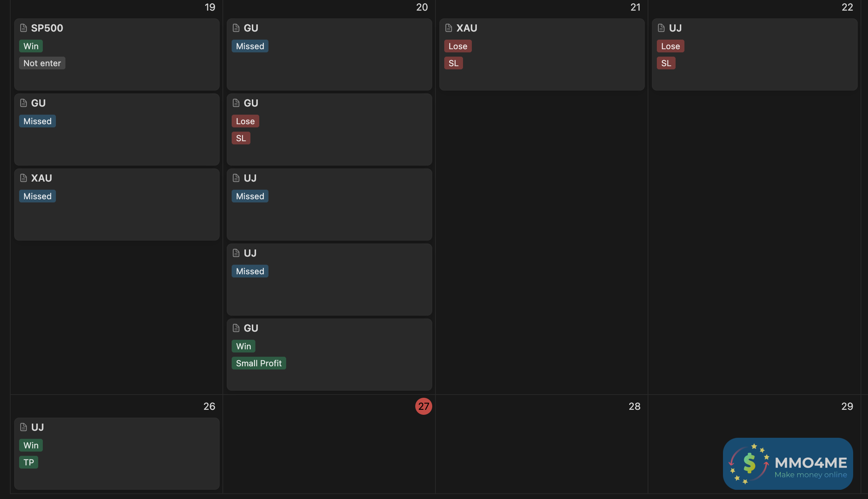Click the date number 20
Viewport: 868px width, 499px height.
[x=422, y=7]
